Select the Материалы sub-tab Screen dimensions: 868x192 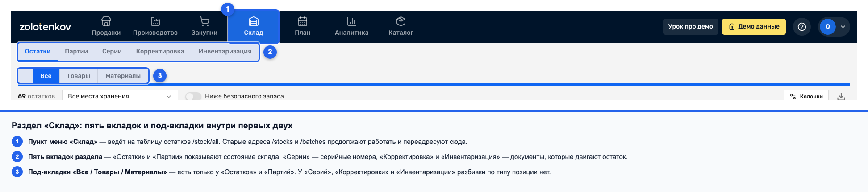(x=123, y=76)
